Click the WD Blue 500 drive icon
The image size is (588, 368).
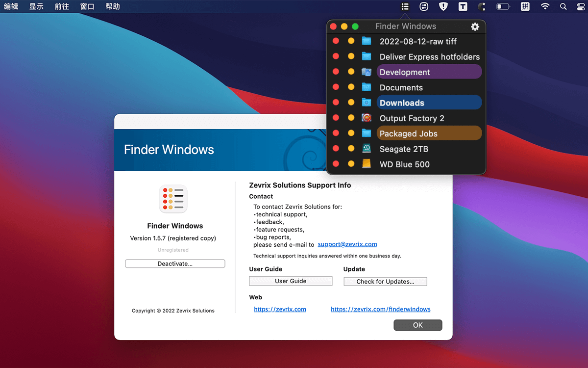(367, 163)
